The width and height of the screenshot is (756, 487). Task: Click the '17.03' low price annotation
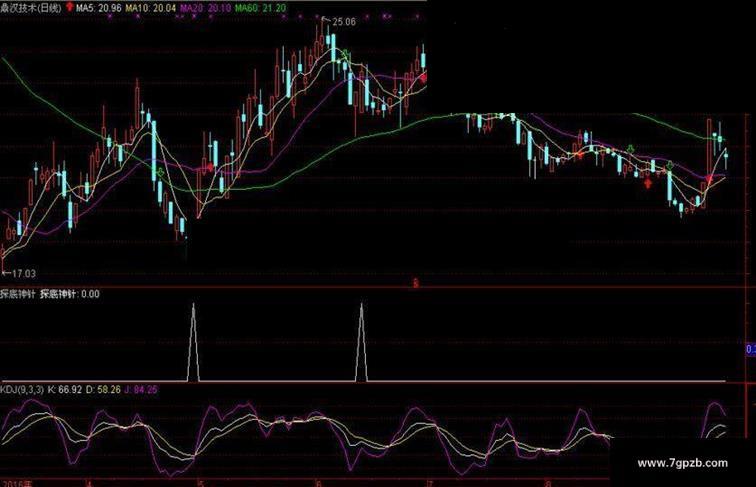point(24,273)
